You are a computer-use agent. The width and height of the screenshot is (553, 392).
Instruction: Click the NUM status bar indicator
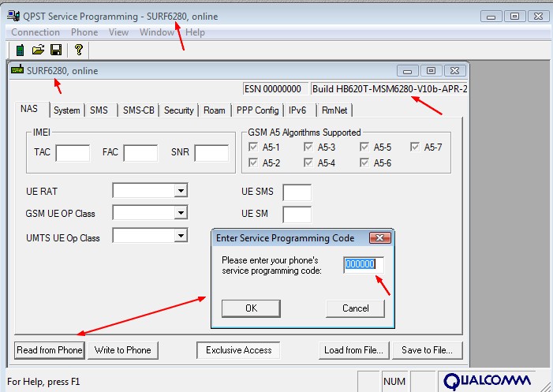pyautogui.click(x=394, y=382)
